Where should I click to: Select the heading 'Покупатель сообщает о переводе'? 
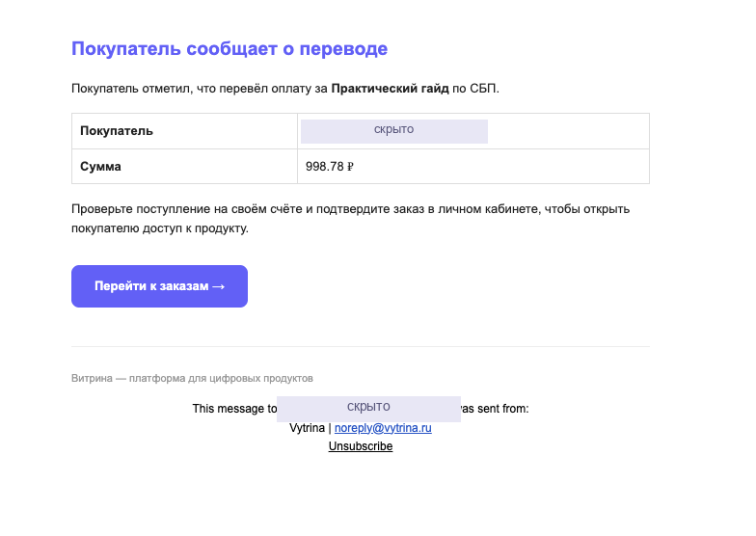point(229,48)
